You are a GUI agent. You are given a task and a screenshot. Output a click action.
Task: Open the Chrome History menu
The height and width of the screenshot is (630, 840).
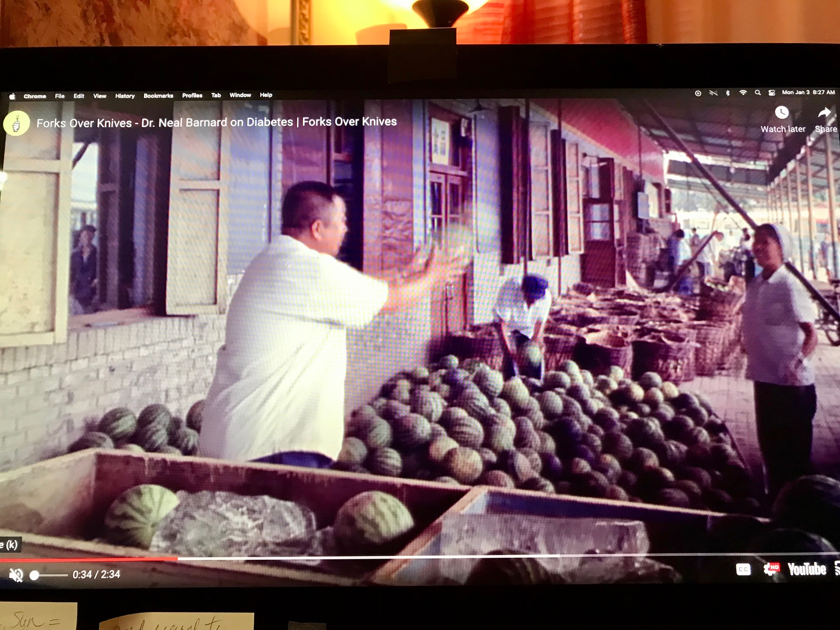[125, 96]
